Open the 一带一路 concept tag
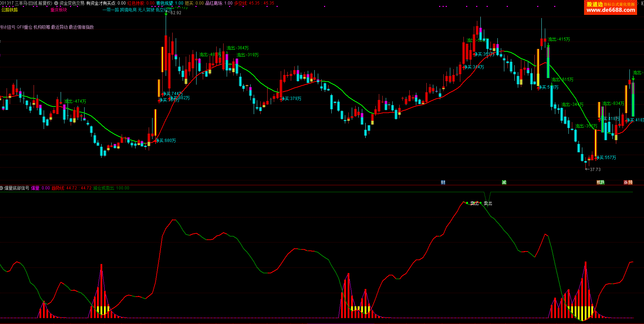 point(111,10)
